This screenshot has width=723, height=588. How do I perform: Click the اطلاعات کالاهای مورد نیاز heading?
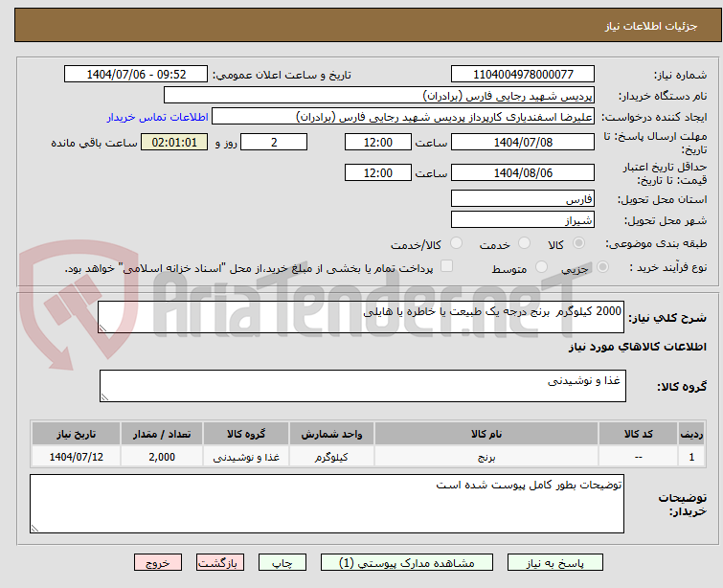click(637, 347)
